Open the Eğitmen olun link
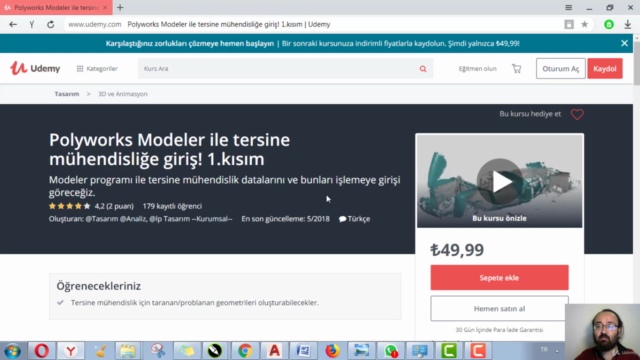The height and width of the screenshot is (360, 640). [477, 69]
